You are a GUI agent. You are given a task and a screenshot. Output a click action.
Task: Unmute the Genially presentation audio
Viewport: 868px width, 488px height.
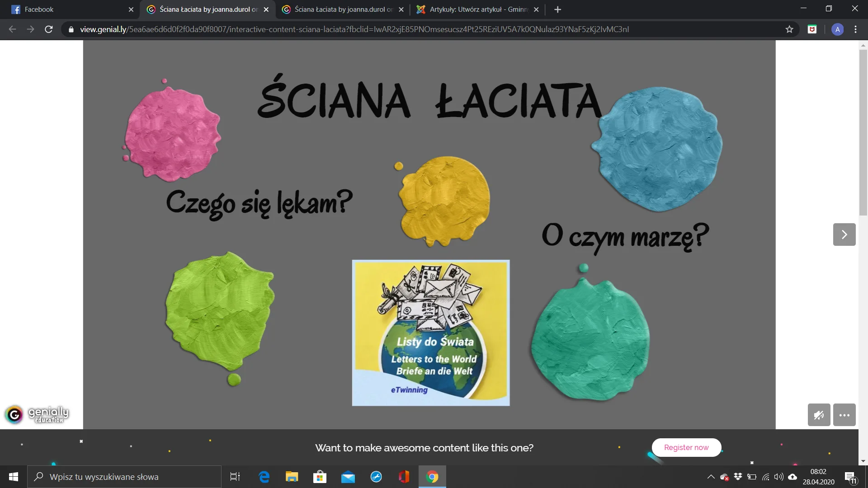pos(819,414)
